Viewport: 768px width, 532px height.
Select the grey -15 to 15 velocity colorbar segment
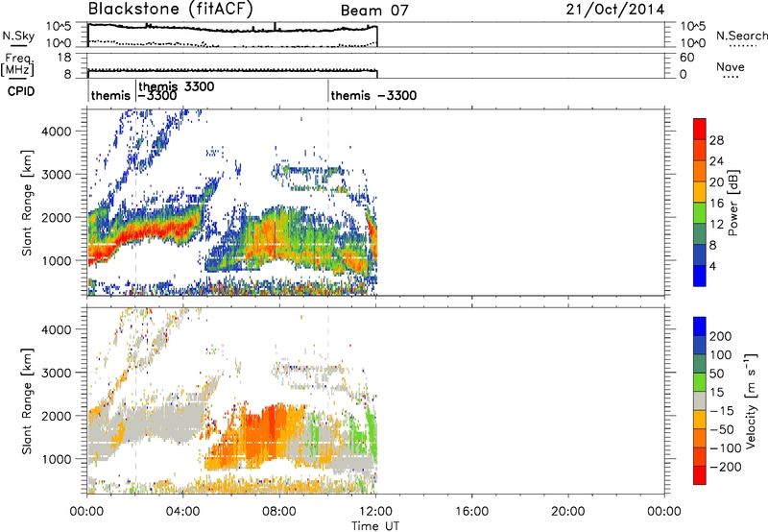click(x=700, y=400)
